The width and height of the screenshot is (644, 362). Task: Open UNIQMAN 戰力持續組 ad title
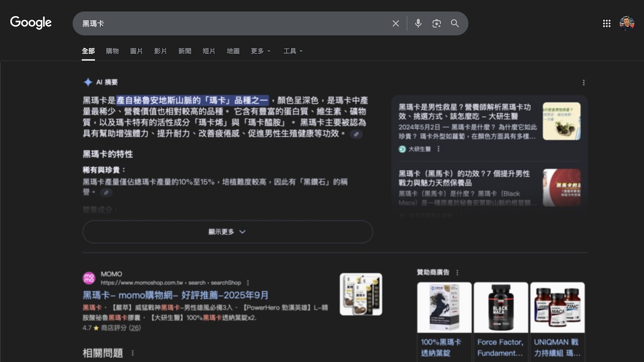coord(558,348)
